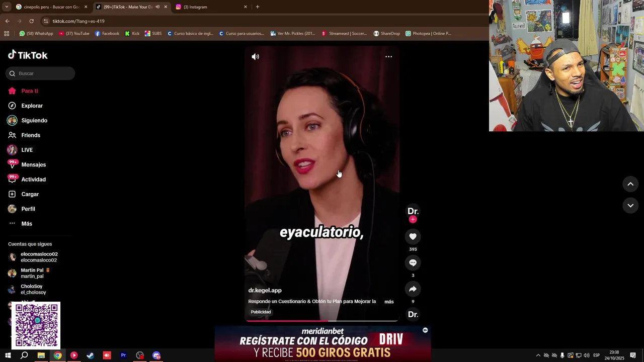644x362 pixels.
Task: Open a new browser tab
Action: (258, 7)
